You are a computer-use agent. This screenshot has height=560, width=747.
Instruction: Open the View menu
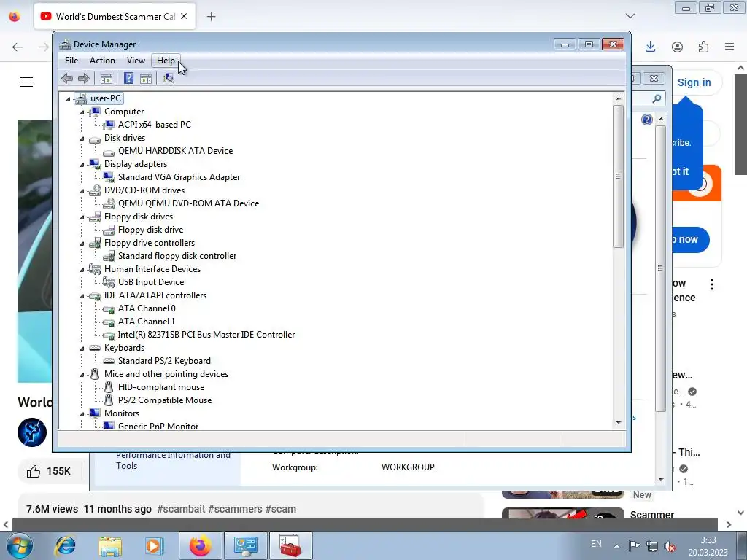(136, 61)
